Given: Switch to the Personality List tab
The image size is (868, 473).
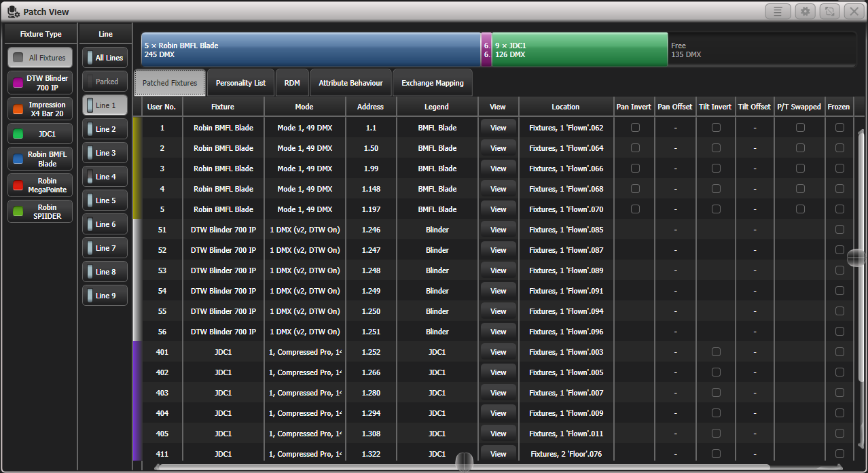Looking at the screenshot, I should point(240,83).
